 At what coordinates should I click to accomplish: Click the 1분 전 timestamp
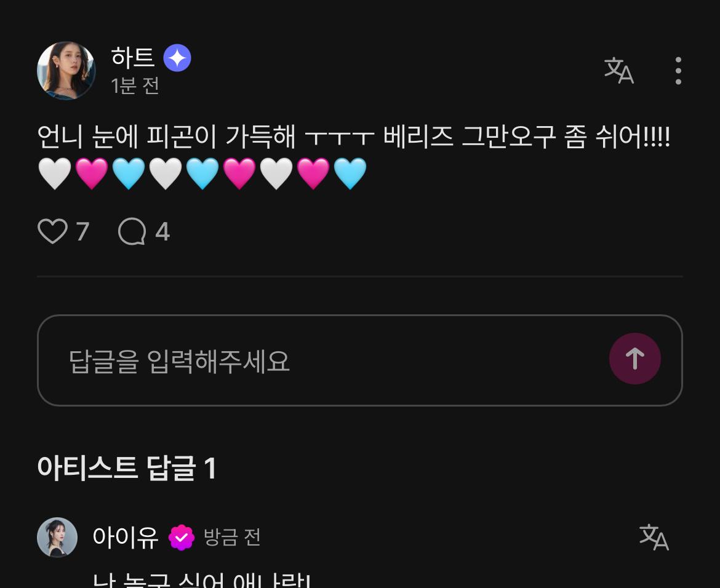(135, 86)
